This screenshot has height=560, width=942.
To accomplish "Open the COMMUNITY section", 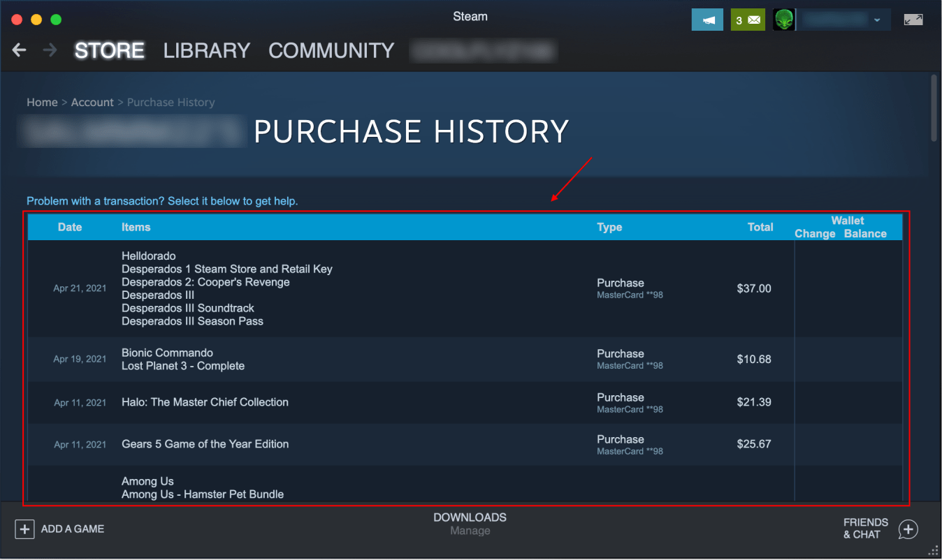I will pos(331,50).
